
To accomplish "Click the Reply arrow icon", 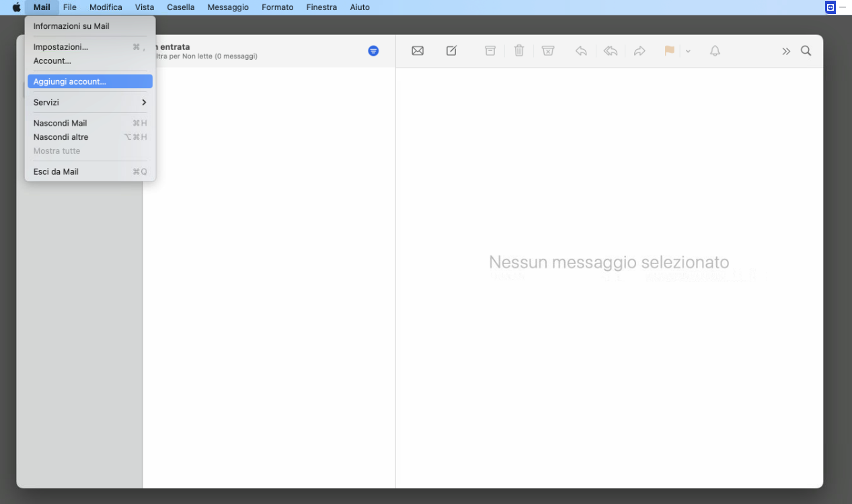I will (581, 51).
